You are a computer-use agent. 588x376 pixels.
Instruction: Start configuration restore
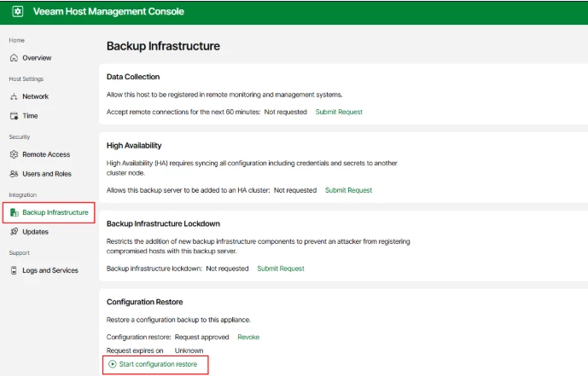tap(158, 364)
